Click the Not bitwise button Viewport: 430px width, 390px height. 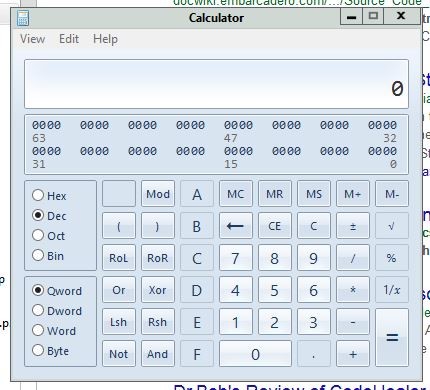pyautogui.click(x=119, y=354)
